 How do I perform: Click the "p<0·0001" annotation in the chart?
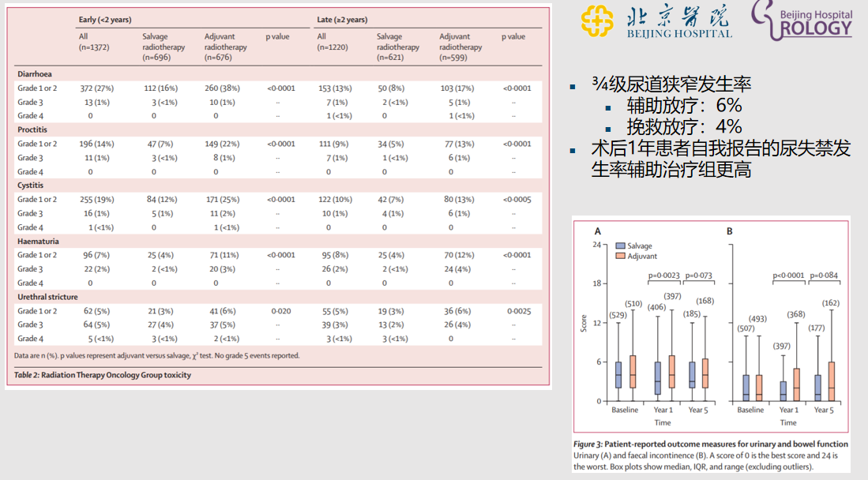[788, 276]
